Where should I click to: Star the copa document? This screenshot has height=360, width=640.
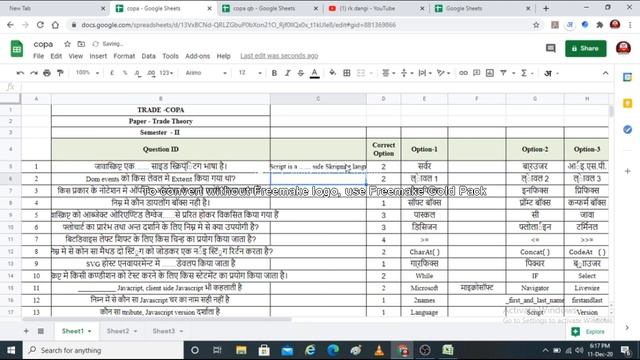coord(67,44)
